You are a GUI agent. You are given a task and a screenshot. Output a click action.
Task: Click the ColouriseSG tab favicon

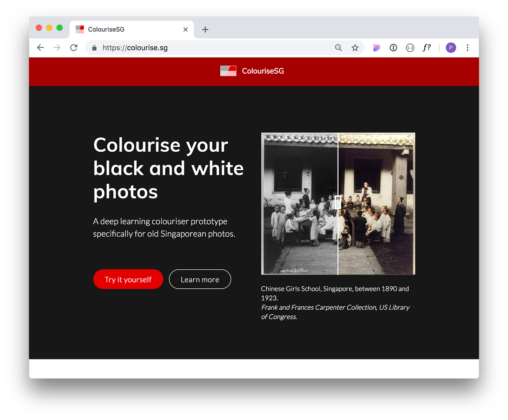(x=80, y=30)
